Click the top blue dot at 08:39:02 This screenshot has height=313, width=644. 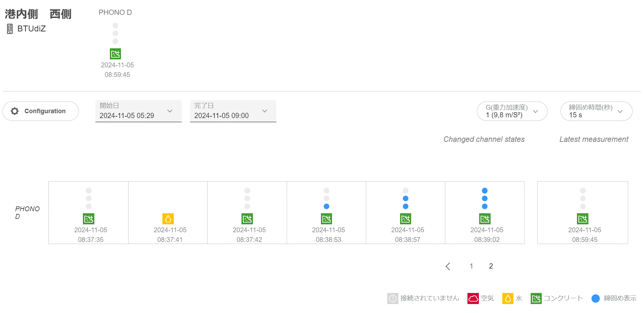pyautogui.click(x=485, y=191)
